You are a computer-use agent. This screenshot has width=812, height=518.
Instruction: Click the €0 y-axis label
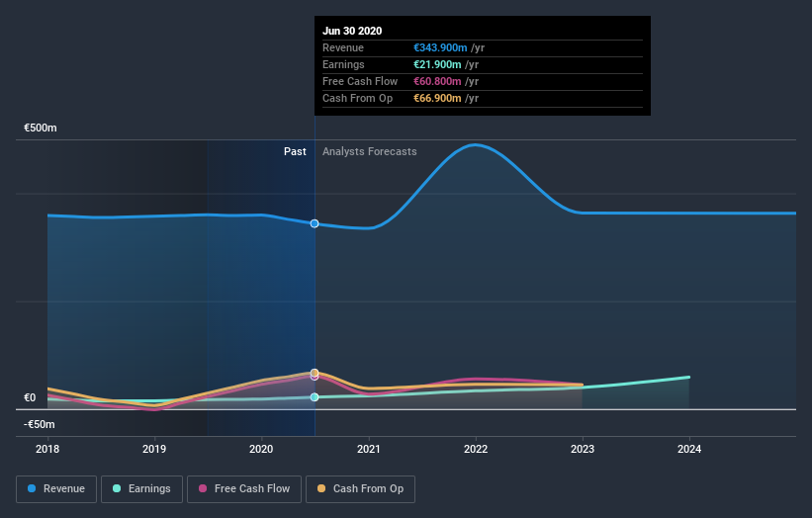[x=30, y=398]
